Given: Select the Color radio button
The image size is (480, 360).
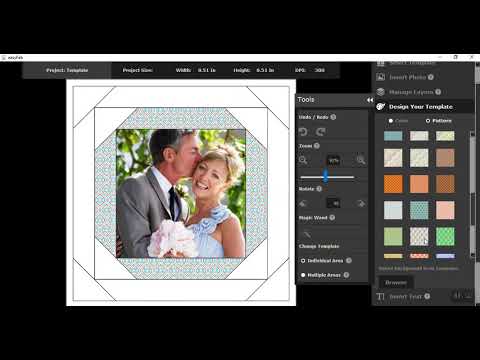Looking at the screenshot, I should click(x=391, y=121).
